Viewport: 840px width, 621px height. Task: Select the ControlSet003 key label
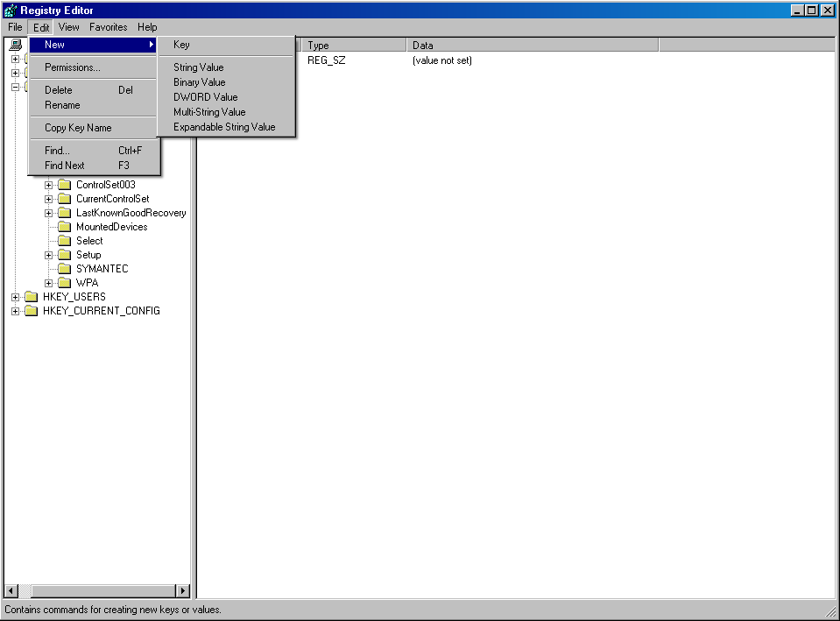click(x=105, y=185)
